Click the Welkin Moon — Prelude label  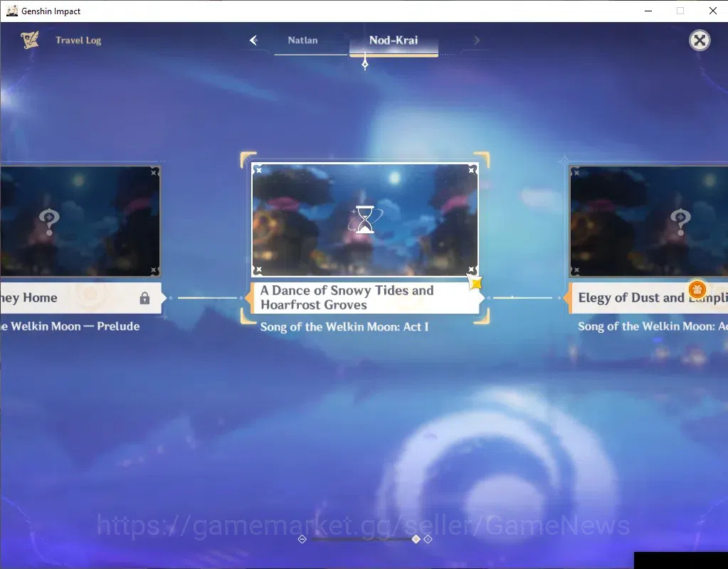(70, 326)
